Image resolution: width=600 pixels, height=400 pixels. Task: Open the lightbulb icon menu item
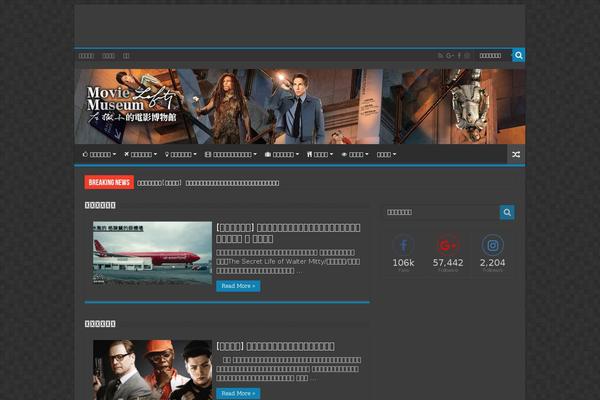pos(181,154)
